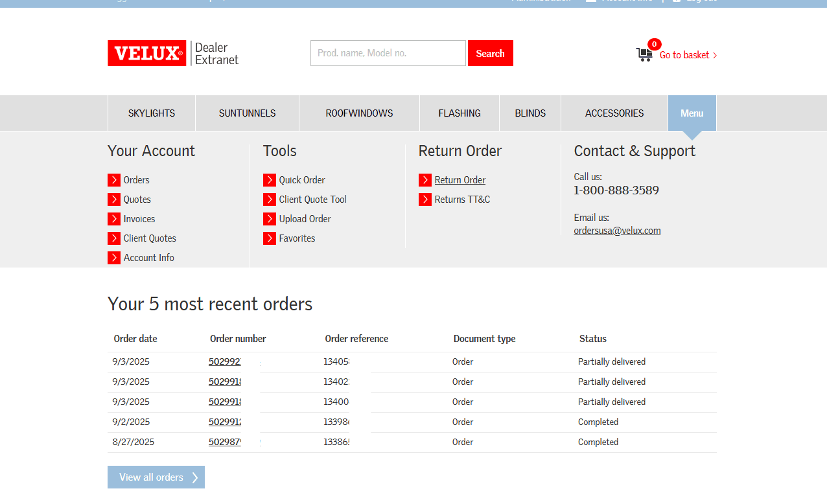The image size is (827, 504).
Task: Click the VELUX Dealer Extranet logo
Action: pyautogui.click(x=173, y=53)
